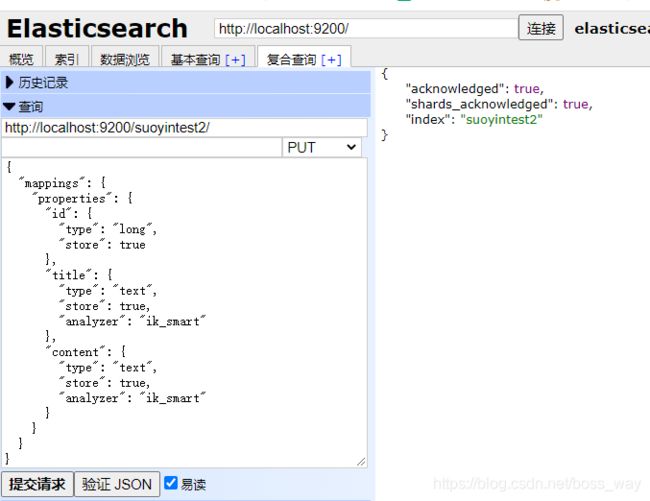Submit request with 提交请求 button
Viewport: 650px width, 501px height.
click(37, 484)
